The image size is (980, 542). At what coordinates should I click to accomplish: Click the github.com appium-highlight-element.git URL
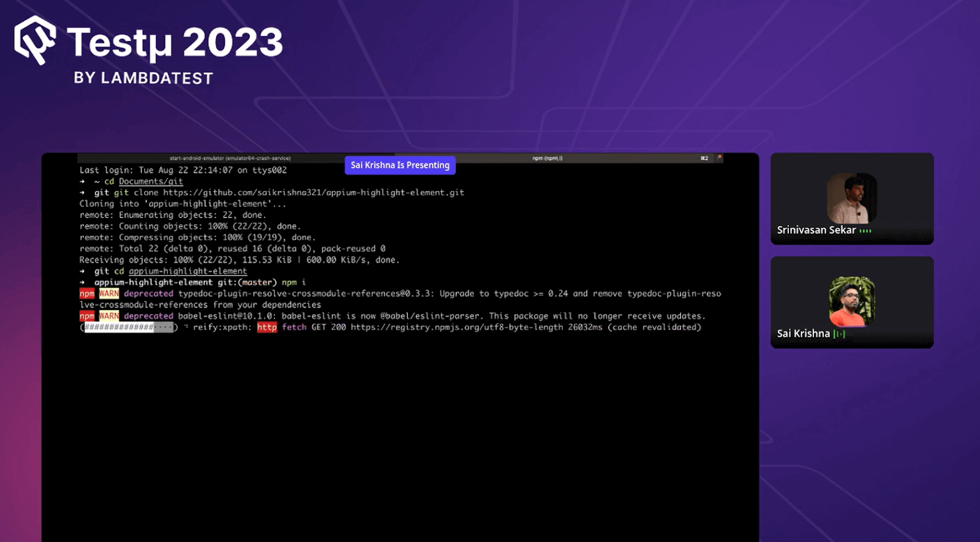coord(314,192)
